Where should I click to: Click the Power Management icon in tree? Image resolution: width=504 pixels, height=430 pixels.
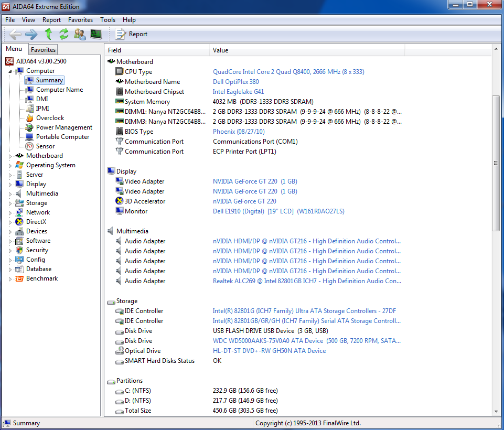(29, 127)
